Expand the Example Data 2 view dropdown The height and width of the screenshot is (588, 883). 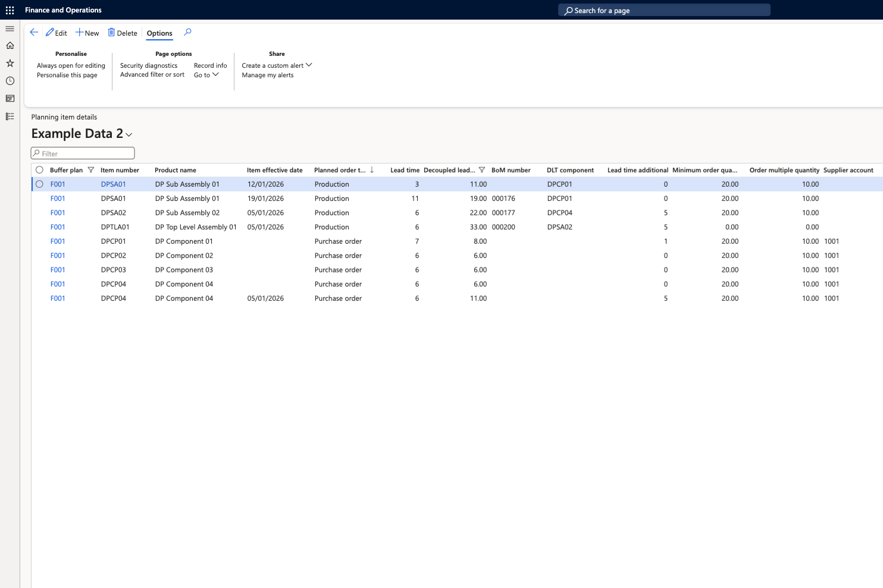click(129, 135)
